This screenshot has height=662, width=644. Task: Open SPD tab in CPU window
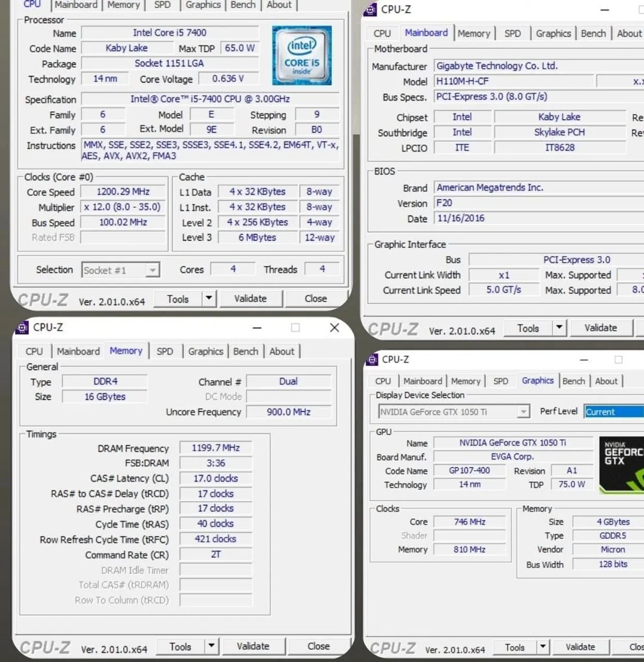(x=162, y=5)
